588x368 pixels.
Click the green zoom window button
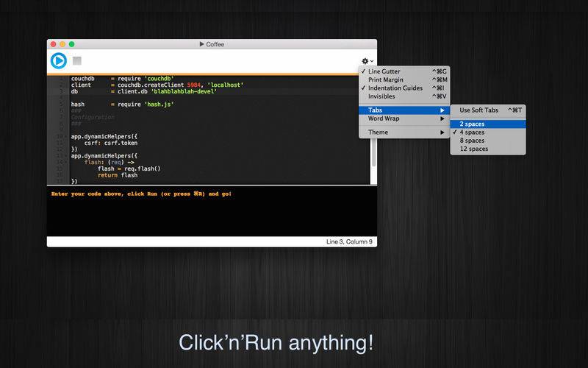click(73, 44)
